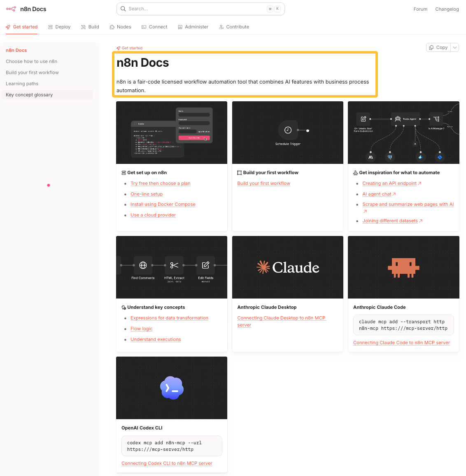Click the icon beside Build your first workflow heading

pos(240,173)
